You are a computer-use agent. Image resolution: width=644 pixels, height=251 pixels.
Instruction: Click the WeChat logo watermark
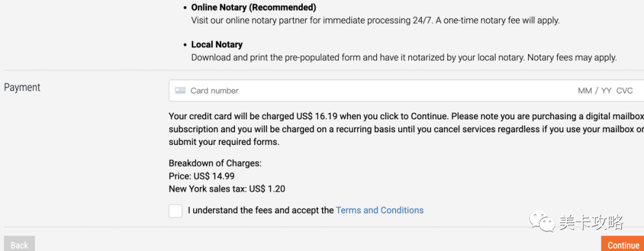[x=544, y=223]
